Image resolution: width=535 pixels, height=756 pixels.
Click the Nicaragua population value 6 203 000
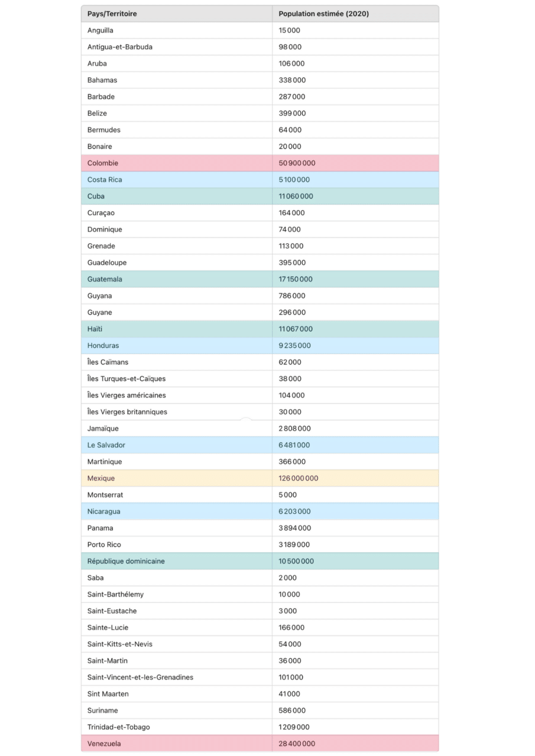(x=294, y=511)
